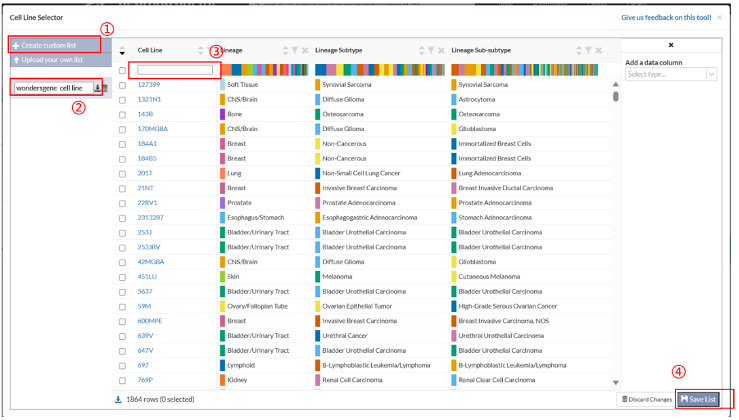Click Astrocytoma sub-subtype cell
Image resolution: width=739 pixels, height=420 pixels.
(476, 99)
